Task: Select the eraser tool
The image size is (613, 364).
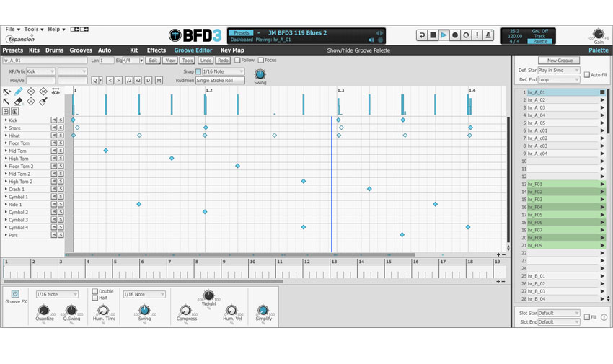Action: pyautogui.click(x=18, y=102)
